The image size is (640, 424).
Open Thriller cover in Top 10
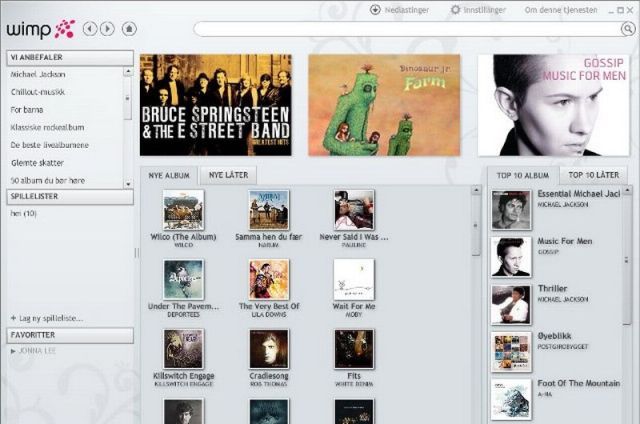click(511, 305)
